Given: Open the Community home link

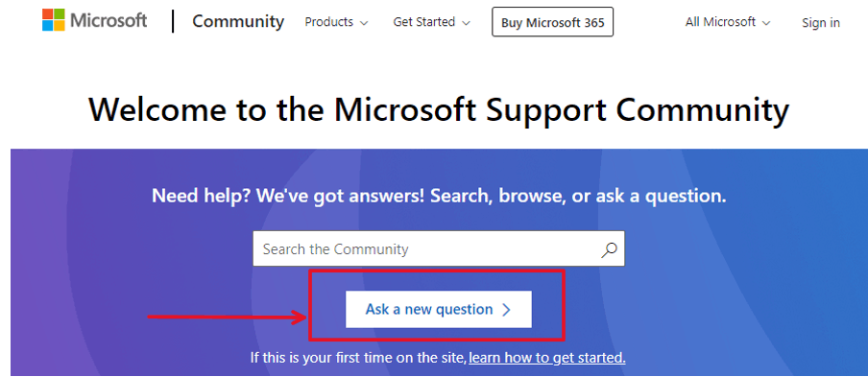Looking at the screenshot, I should 238,21.
